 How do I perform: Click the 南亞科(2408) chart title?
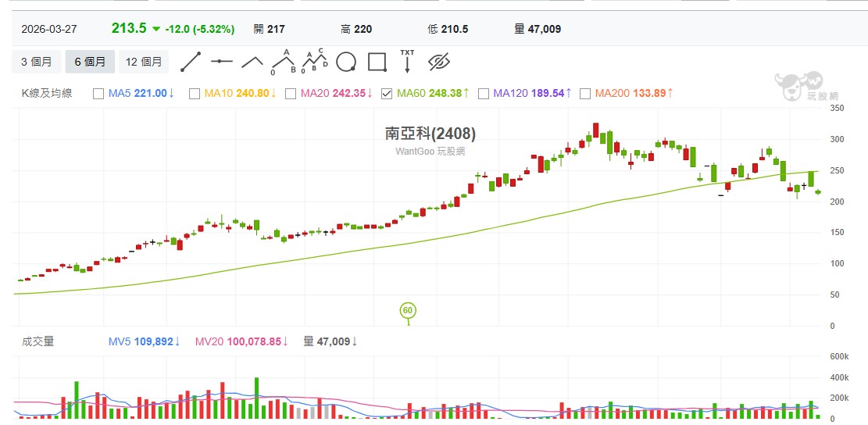click(x=430, y=134)
